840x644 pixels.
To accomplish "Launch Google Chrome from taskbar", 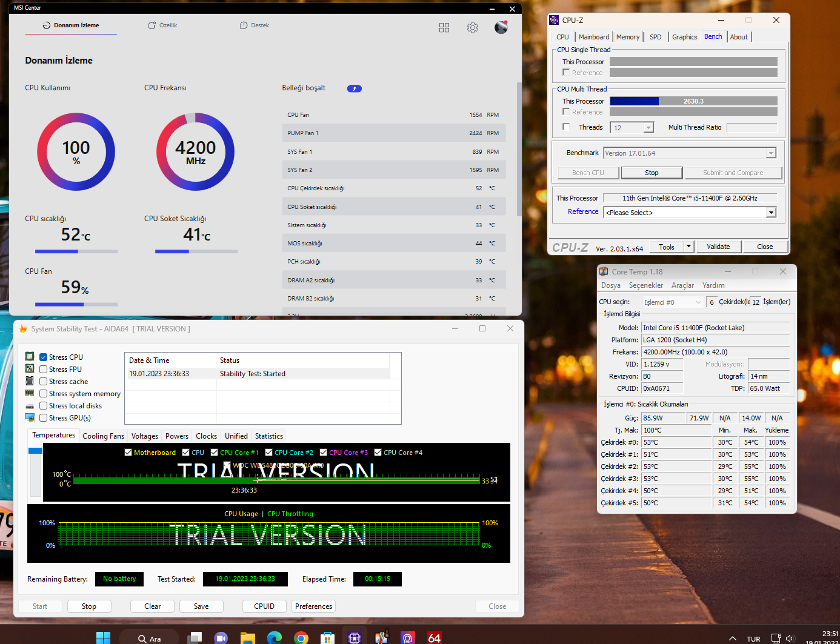I will (x=301, y=638).
